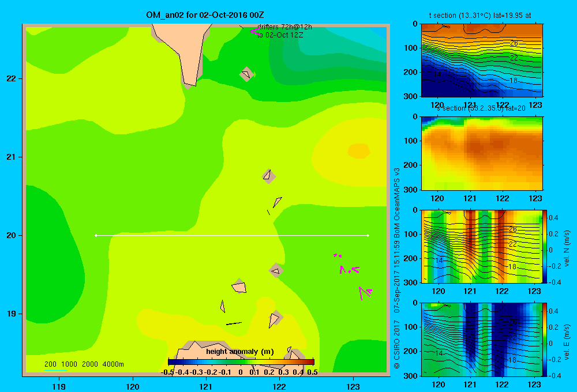Click longitude label 123 under the main map

click(x=353, y=386)
